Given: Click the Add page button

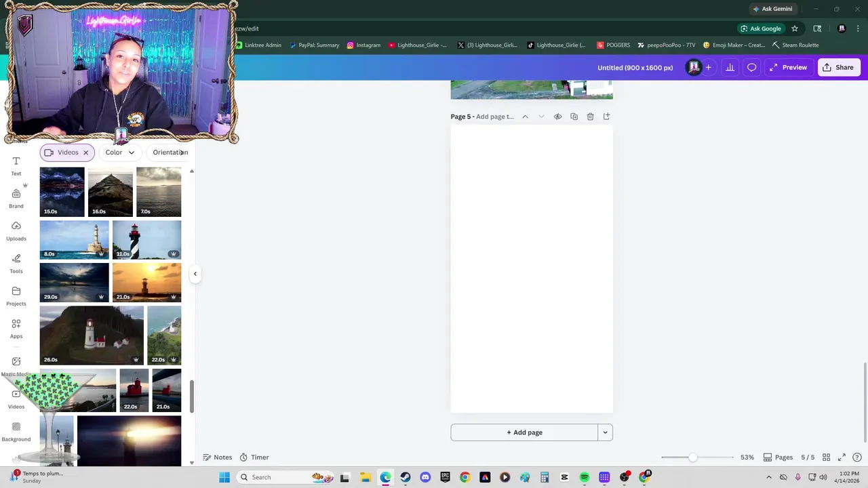Looking at the screenshot, I should click(524, 432).
